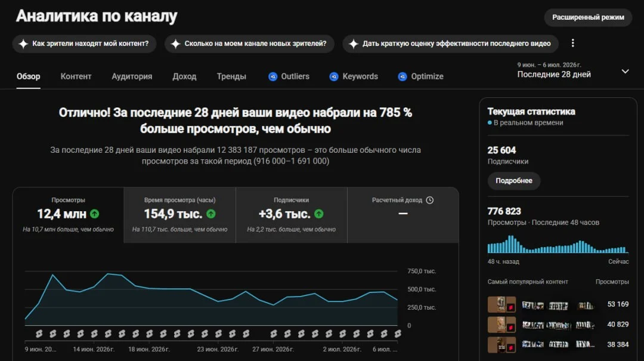The height and width of the screenshot is (361, 644).
Task: Click the 25 604 subscribers count
Action: (501, 150)
